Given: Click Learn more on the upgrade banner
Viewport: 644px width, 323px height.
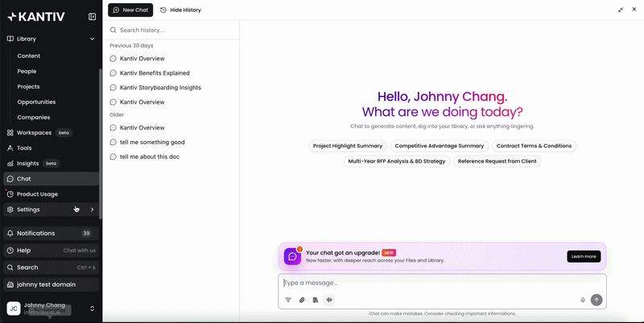Looking at the screenshot, I should pos(584,256).
